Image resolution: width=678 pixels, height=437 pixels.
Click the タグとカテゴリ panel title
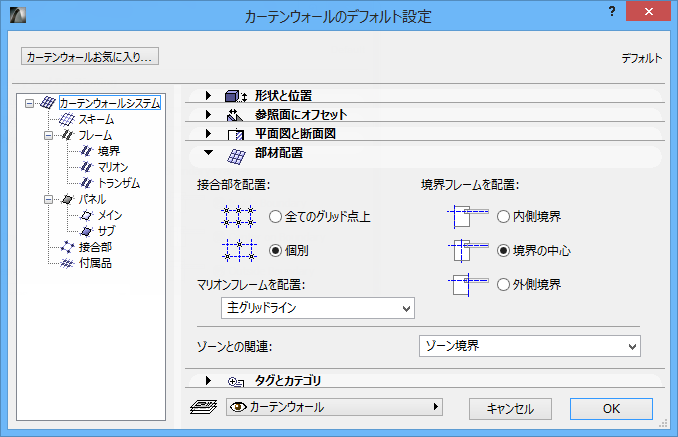point(288,380)
